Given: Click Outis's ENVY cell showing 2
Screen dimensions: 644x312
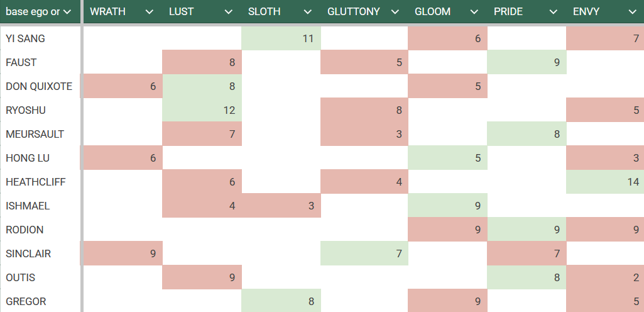Looking at the screenshot, I should [605, 277].
